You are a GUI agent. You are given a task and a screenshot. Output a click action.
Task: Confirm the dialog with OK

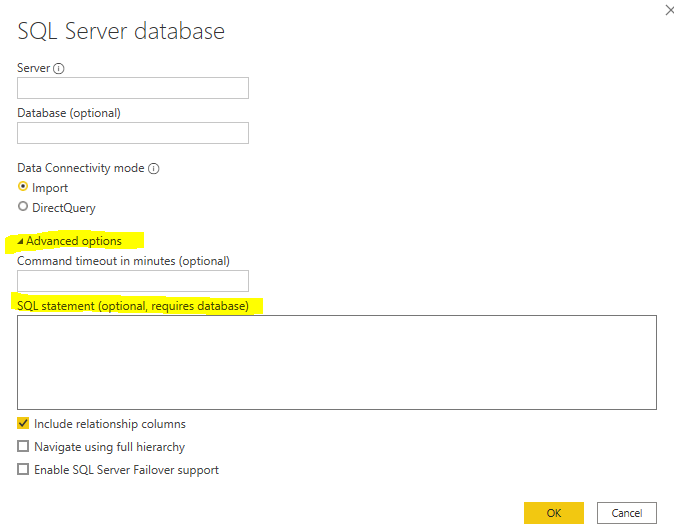[554, 513]
